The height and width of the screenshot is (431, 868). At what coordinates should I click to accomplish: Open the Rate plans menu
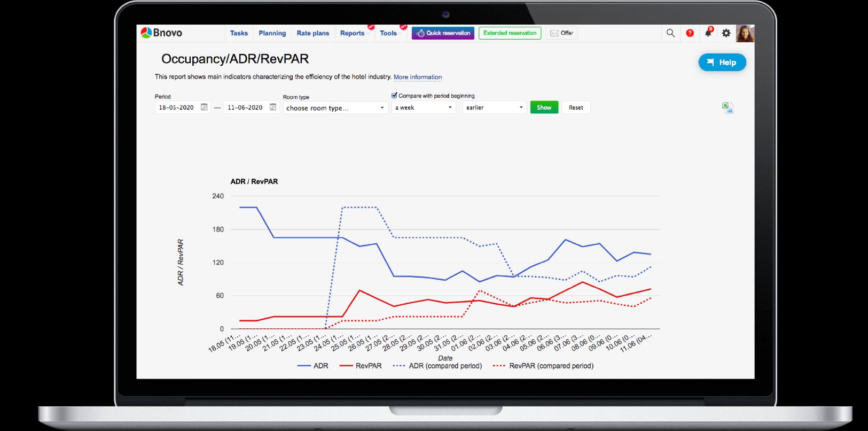click(x=313, y=33)
